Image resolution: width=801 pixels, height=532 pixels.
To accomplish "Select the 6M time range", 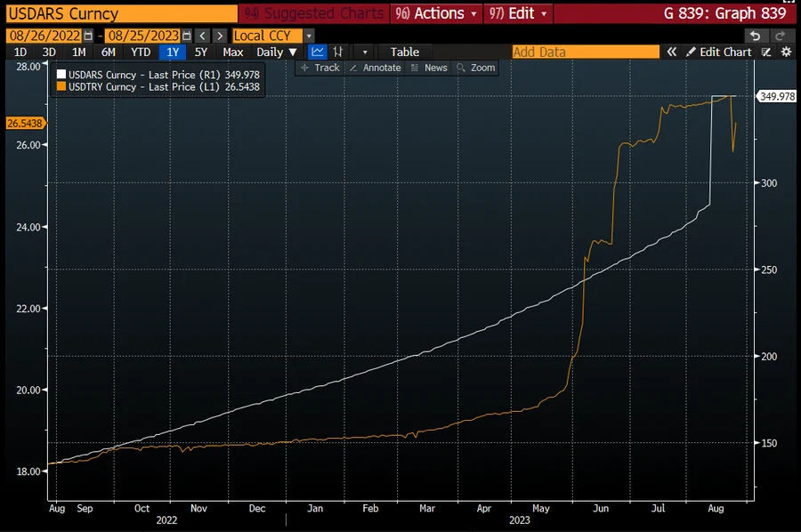I will tap(109, 52).
